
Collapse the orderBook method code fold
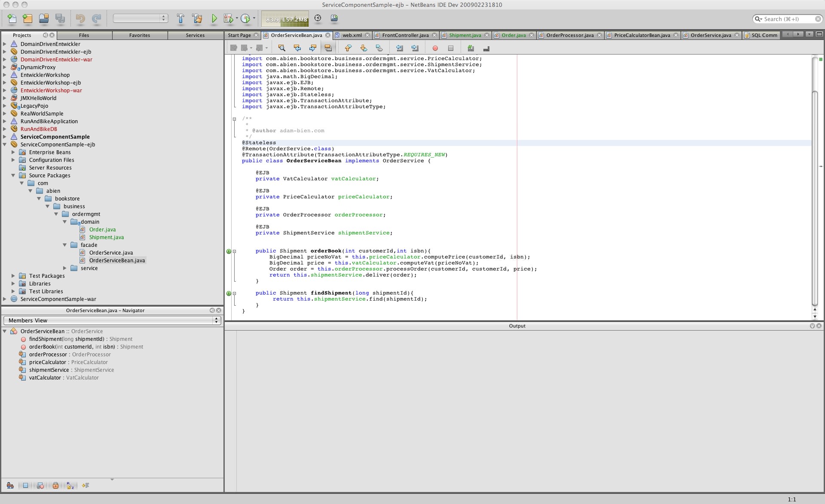[234, 251]
